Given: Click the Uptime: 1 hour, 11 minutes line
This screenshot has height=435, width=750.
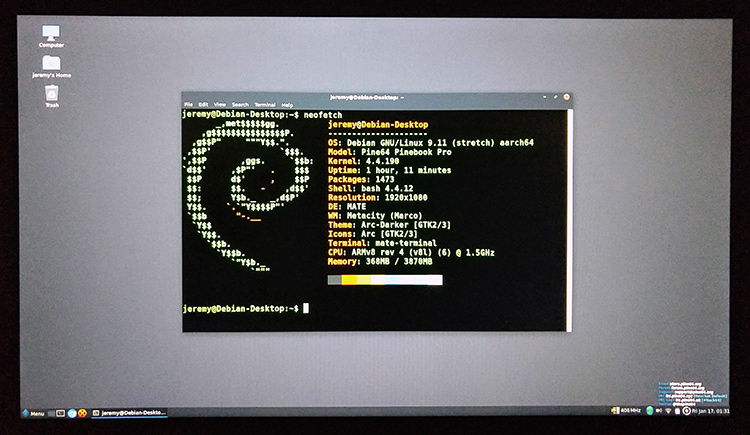Looking at the screenshot, I should (389, 170).
